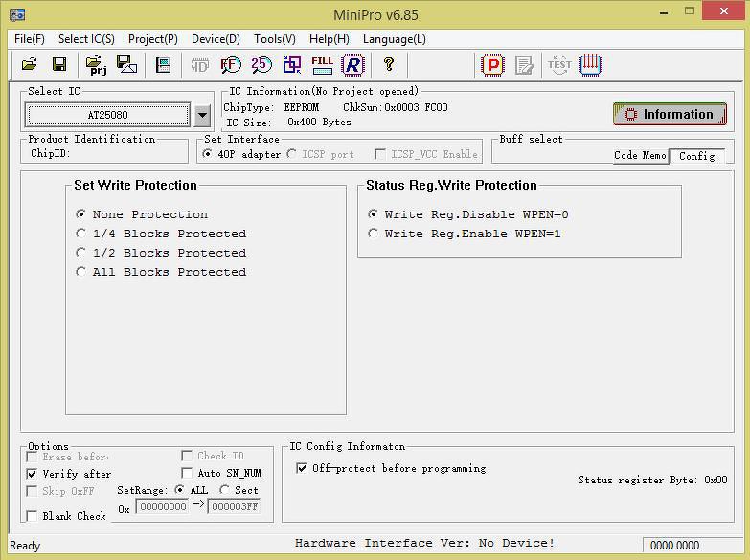The height and width of the screenshot is (560, 750).
Task: Click the Ready status bar text
Action: [25, 546]
